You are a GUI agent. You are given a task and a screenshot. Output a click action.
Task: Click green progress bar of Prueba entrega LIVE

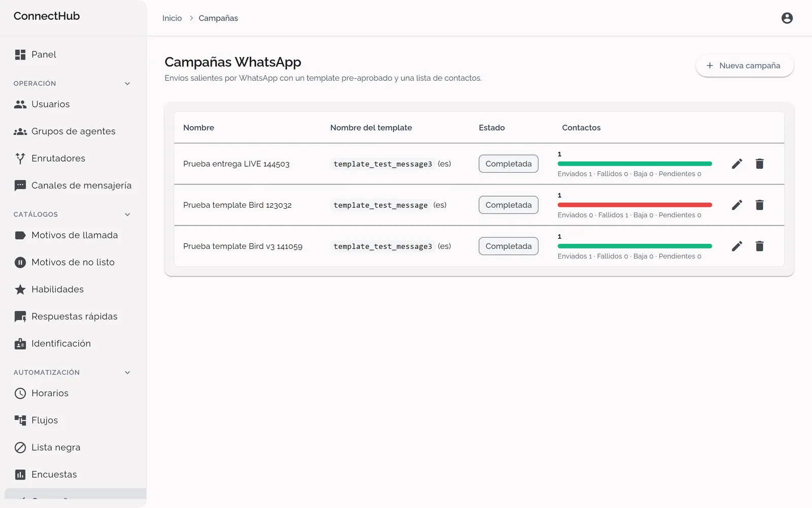coord(634,164)
